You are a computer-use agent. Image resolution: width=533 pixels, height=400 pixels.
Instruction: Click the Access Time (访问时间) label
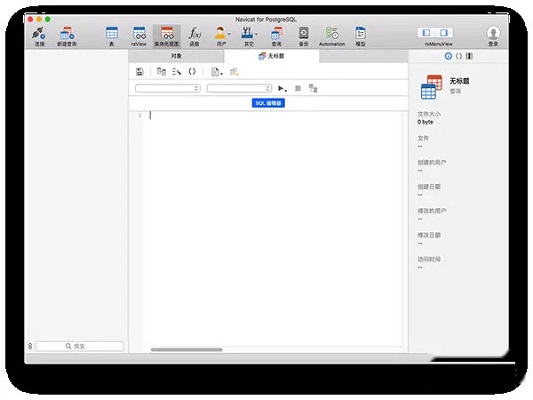pyautogui.click(x=429, y=259)
